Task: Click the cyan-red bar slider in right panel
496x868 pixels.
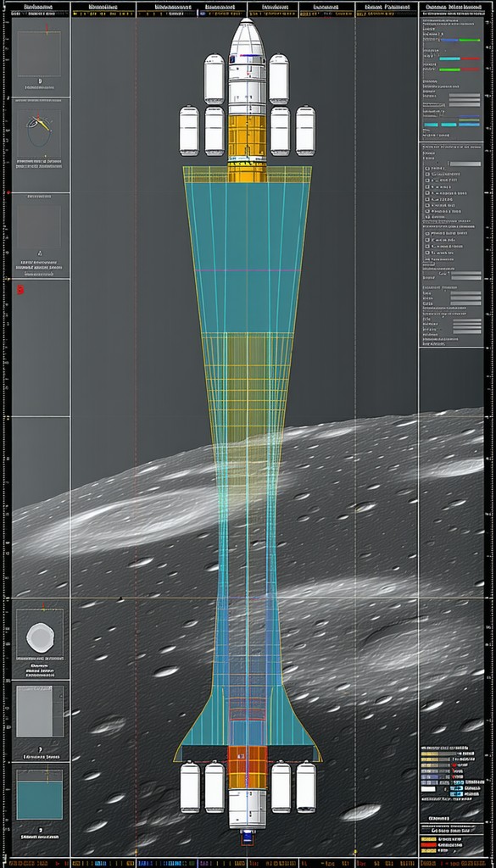Action: click(460, 58)
